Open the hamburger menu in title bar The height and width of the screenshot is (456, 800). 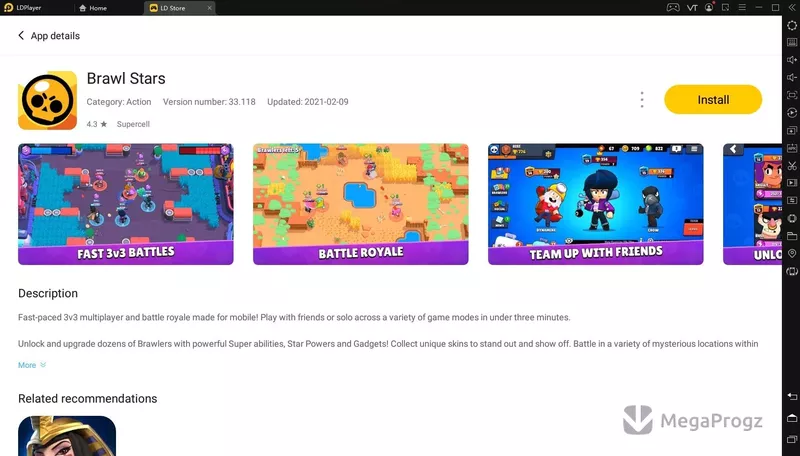[x=742, y=7]
